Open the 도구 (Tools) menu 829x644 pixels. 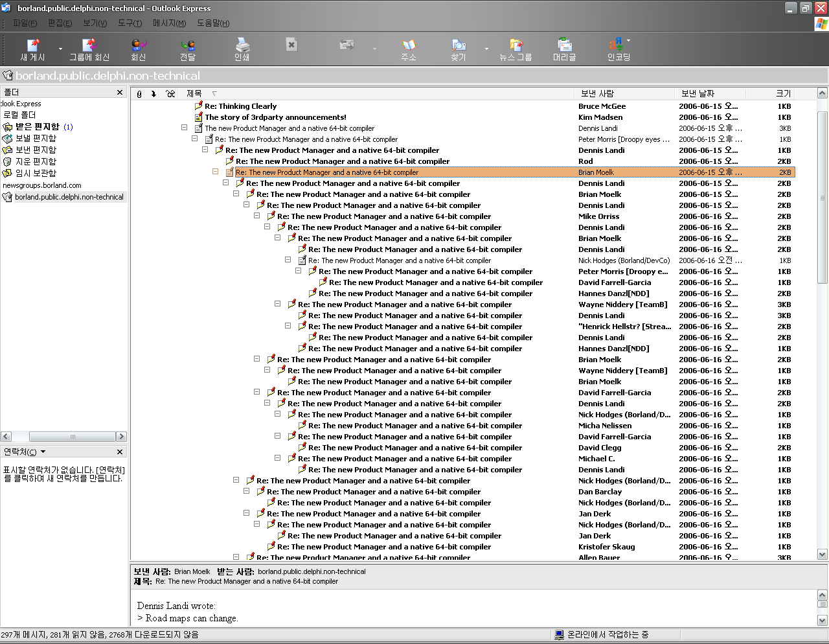pos(130,23)
